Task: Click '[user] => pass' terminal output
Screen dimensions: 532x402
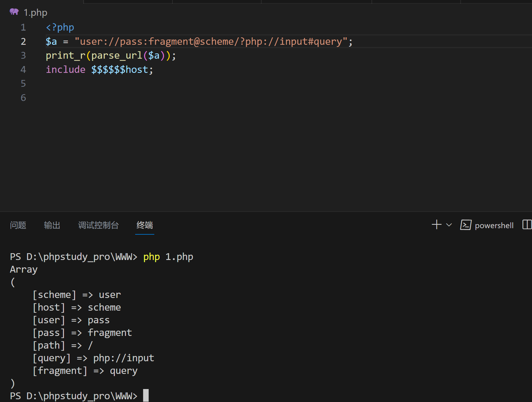Action: (71, 320)
